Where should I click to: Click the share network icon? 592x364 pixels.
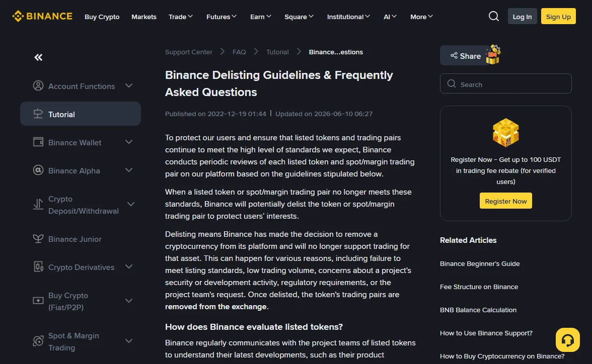(x=454, y=55)
